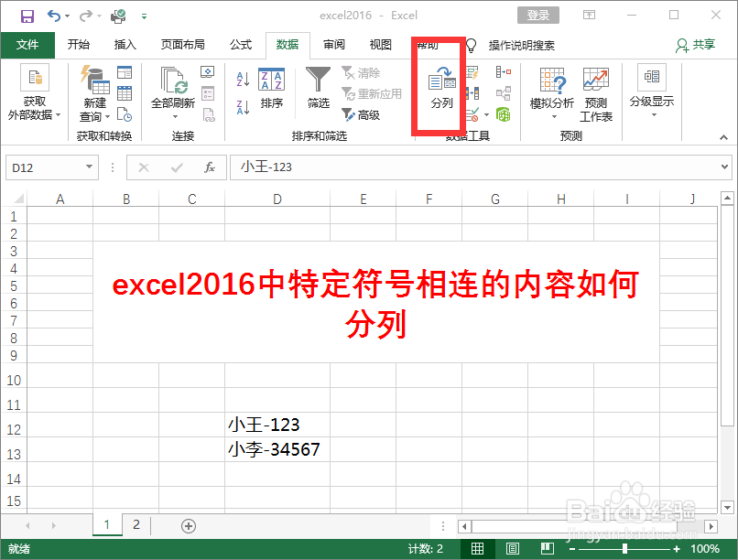Open Consolidate icon in data tools
The image size is (738, 560).
click(503, 72)
